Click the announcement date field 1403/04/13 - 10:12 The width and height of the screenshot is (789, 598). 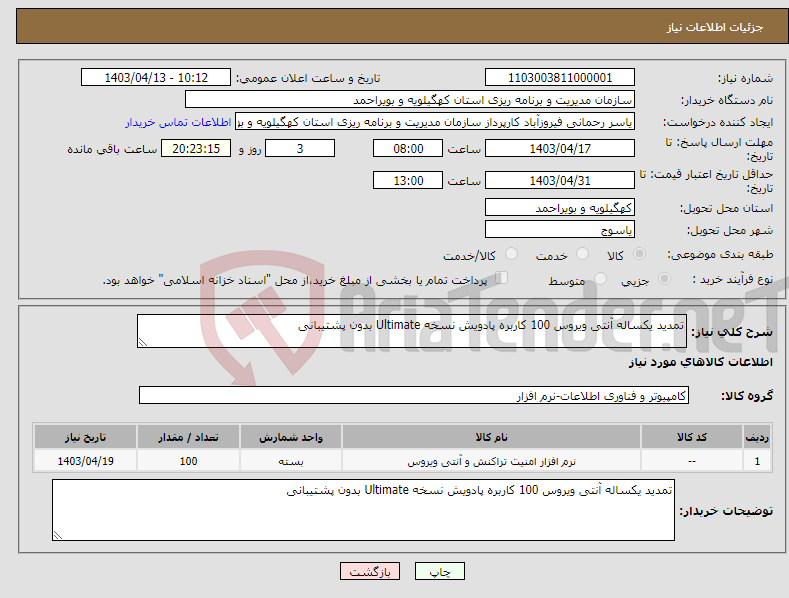(x=156, y=78)
